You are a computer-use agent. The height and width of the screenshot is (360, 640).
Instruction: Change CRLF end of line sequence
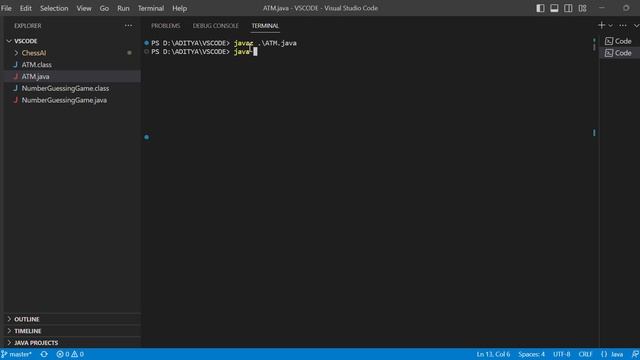(585, 354)
